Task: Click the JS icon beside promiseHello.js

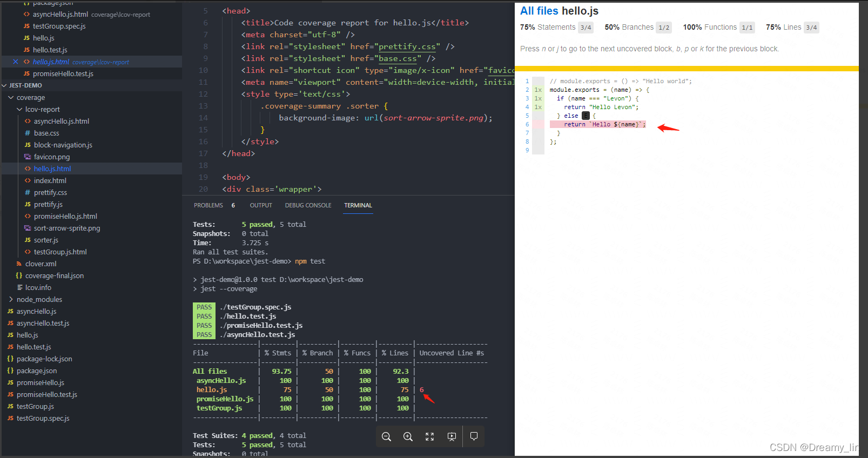Action: (10, 382)
